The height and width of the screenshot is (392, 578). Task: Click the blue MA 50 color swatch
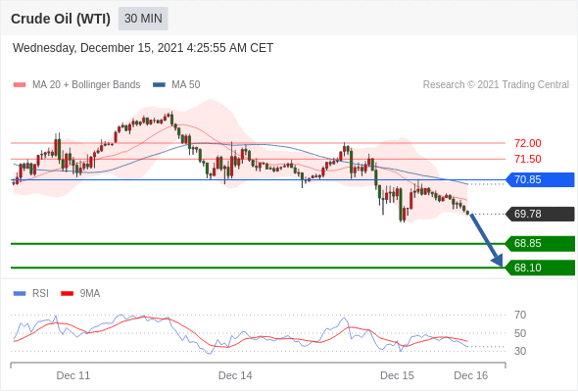coord(159,85)
